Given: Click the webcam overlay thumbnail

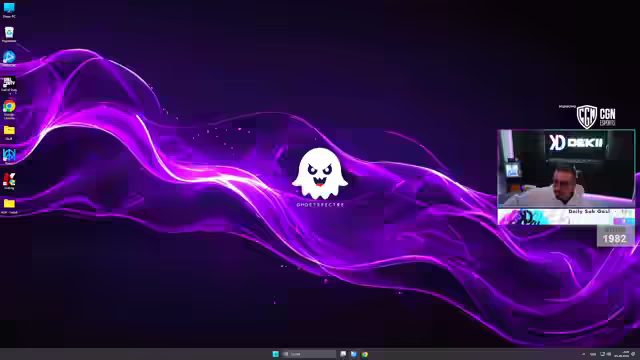Looking at the screenshot, I should [566, 168].
